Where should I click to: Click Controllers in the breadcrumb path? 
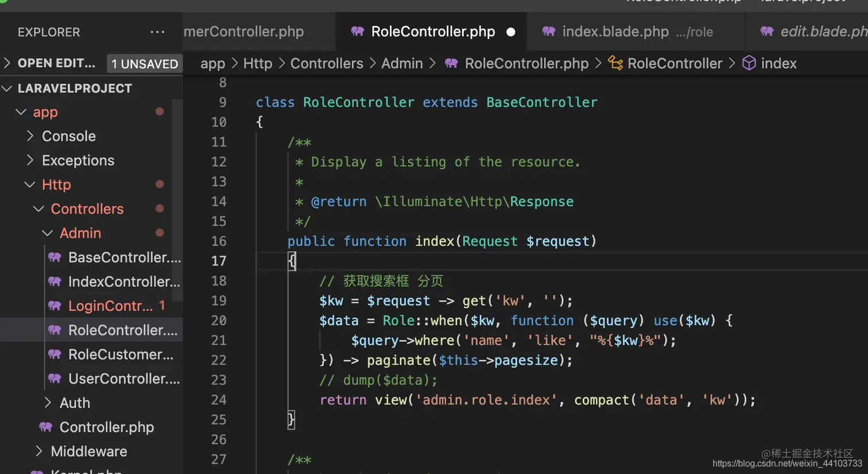coord(327,63)
